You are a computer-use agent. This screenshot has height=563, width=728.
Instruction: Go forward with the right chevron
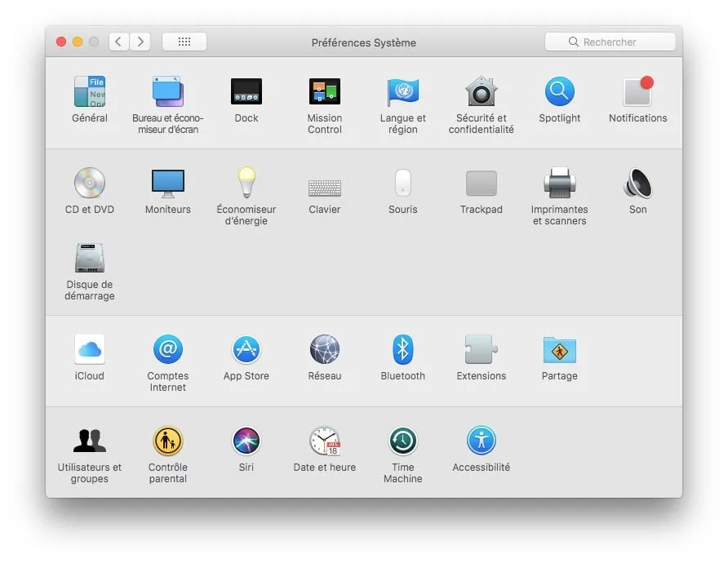pyautogui.click(x=140, y=42)
